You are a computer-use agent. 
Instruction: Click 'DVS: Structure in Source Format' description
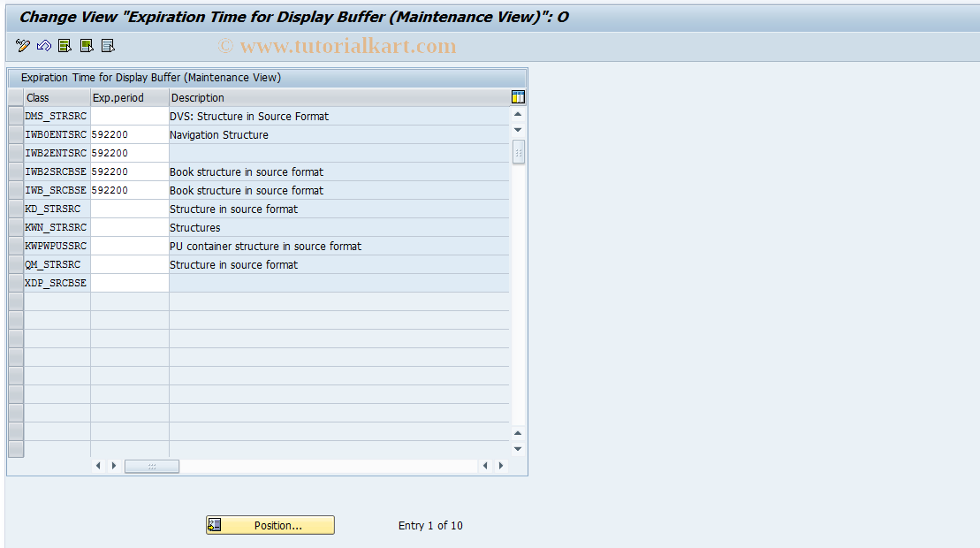(x=339, y=116)
